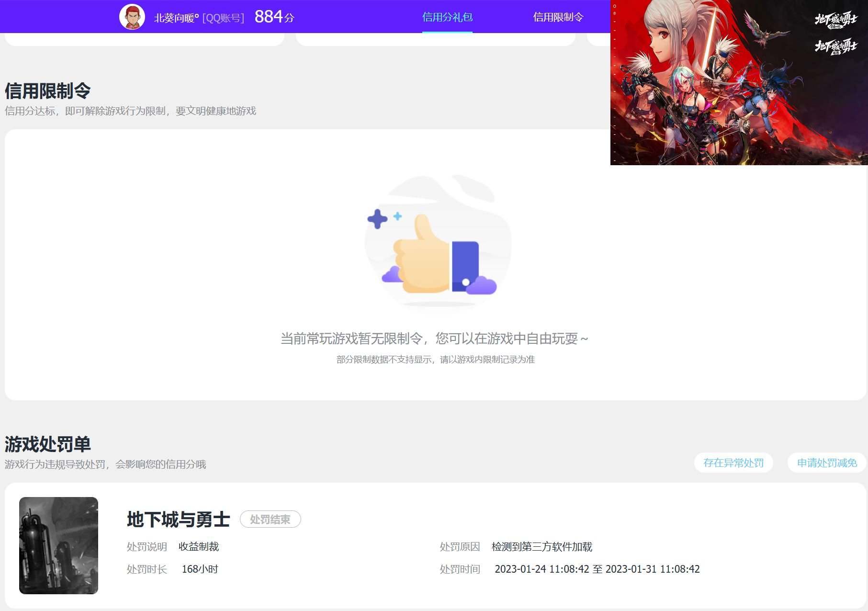Click the top 地下城与勇士 logo in banner
The width and height of the screenshot is (868, 611).
click(836, 20)
